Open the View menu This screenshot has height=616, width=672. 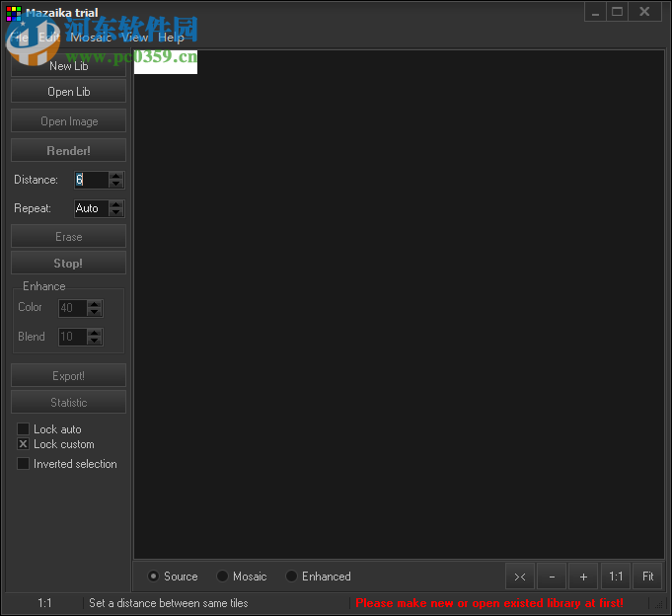coord(135,38)
